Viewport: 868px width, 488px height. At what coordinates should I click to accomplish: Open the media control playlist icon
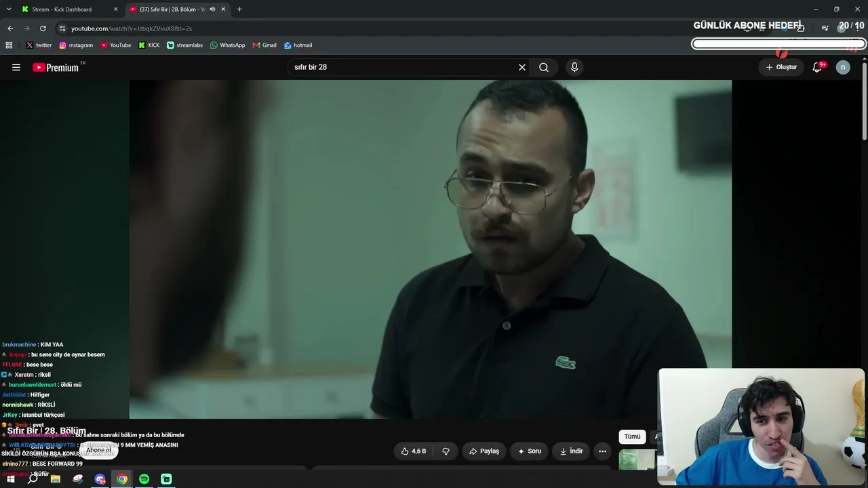825,28
